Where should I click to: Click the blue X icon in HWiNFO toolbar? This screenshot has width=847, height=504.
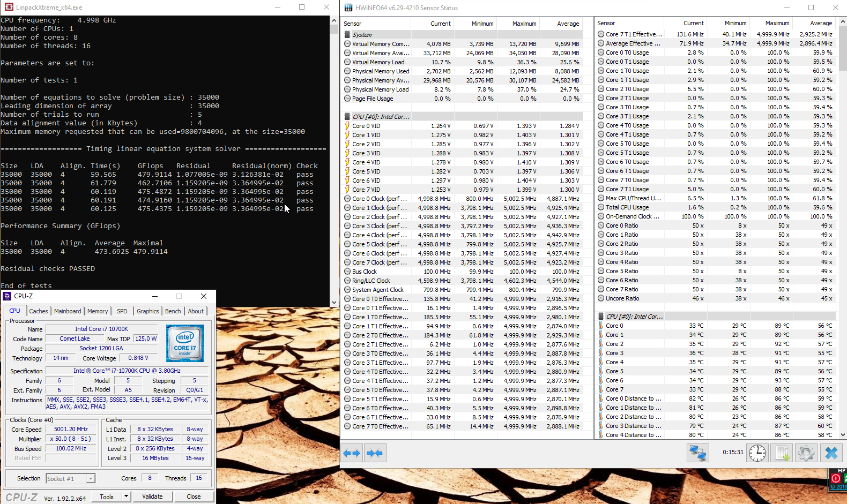tap(831, 453)
